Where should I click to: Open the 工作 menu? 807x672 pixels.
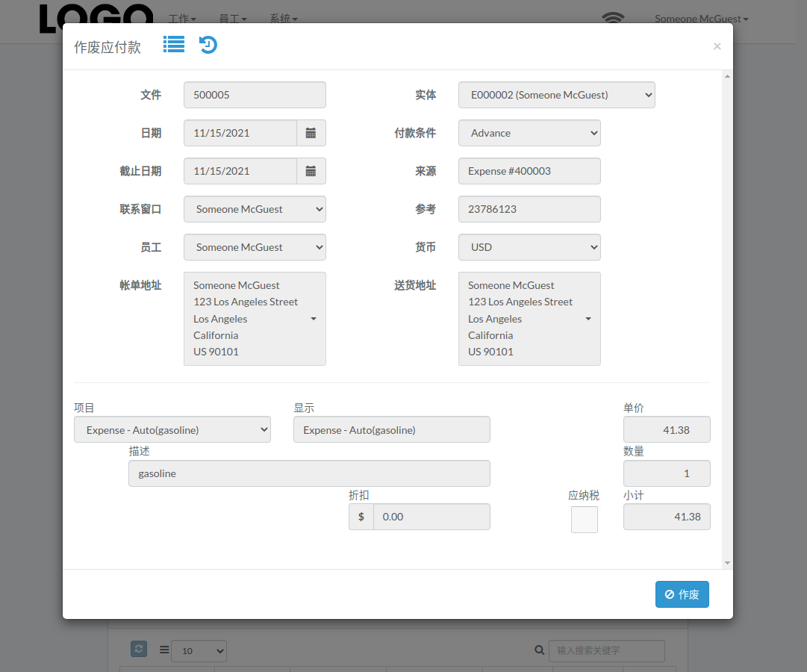tap(182, 19)
